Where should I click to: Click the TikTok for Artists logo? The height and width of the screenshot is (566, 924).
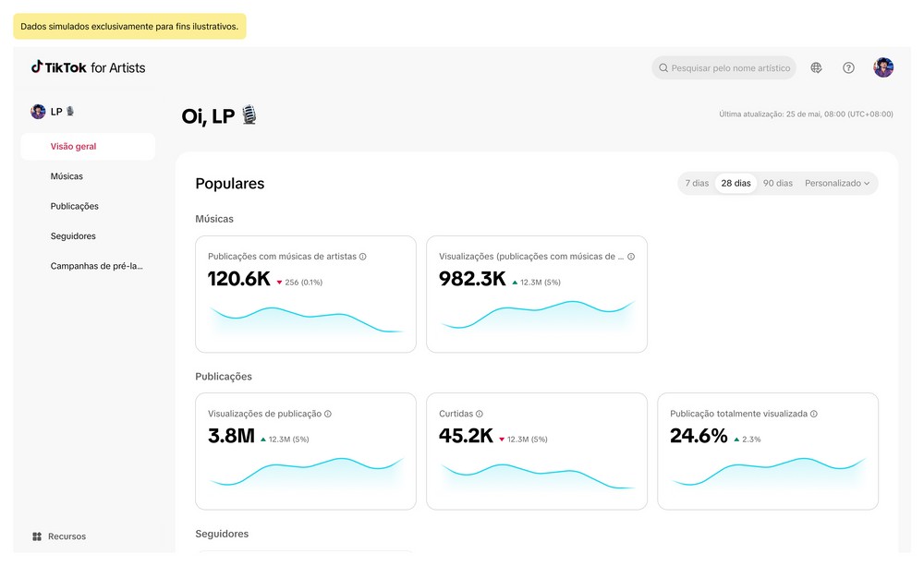click(x=89, y=67)
